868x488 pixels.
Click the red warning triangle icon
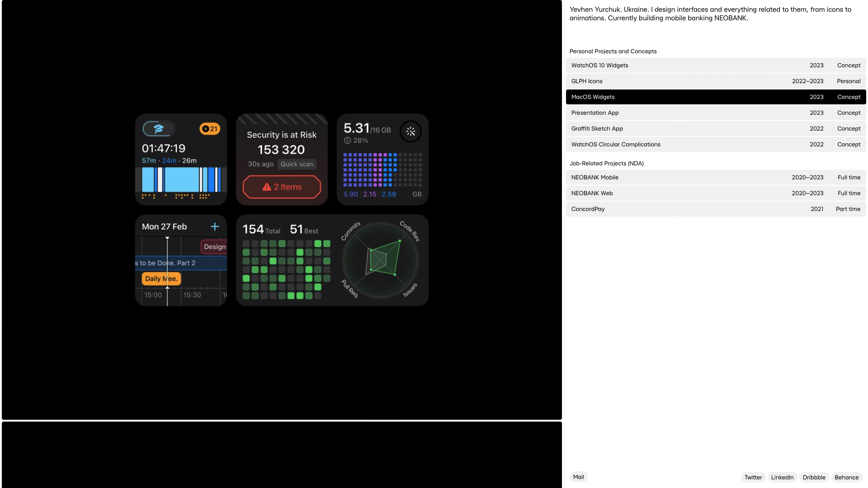267,187
